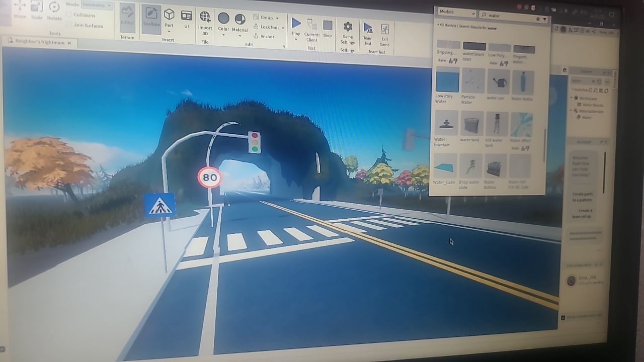Collapse the Workspace tree node
Image resolution: width=644 pixels, height=362 pixels.
click(x=572, y=98)
